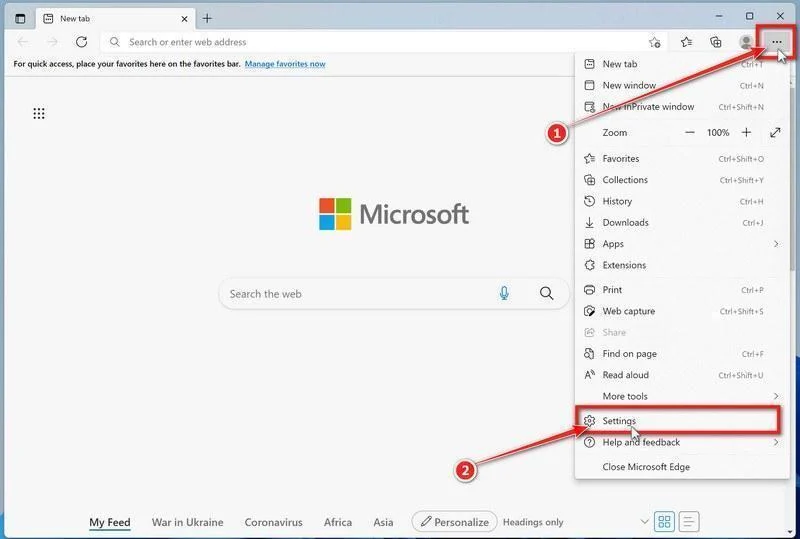Open Extensions from the menu
800x539 pixels.
point(682,265)
